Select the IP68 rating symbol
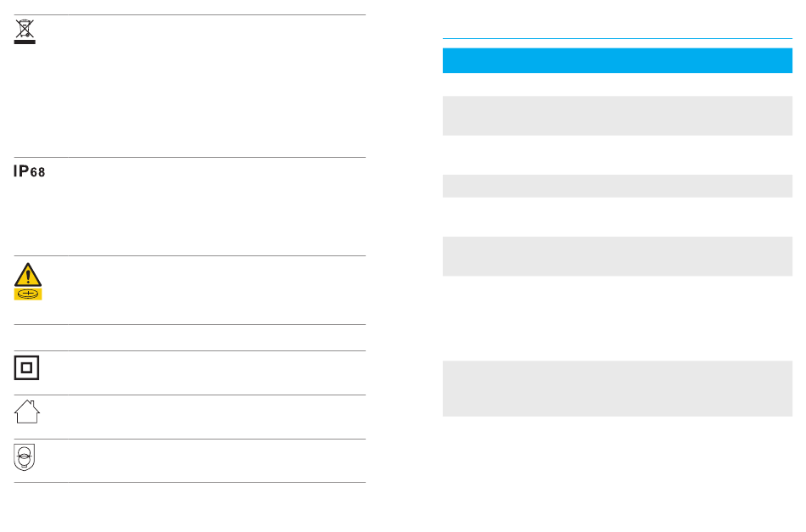806x532 pixels. pyautogui.click(x=30, y=171)
